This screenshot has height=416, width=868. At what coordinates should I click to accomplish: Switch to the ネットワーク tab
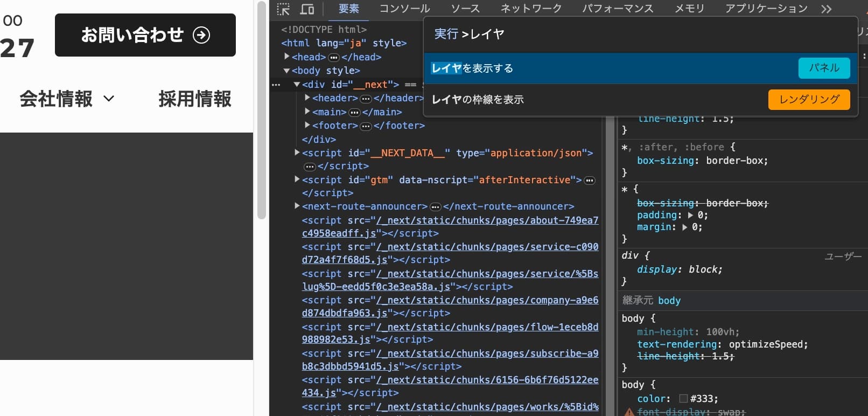pyautogui.click(x=531, y=9)
